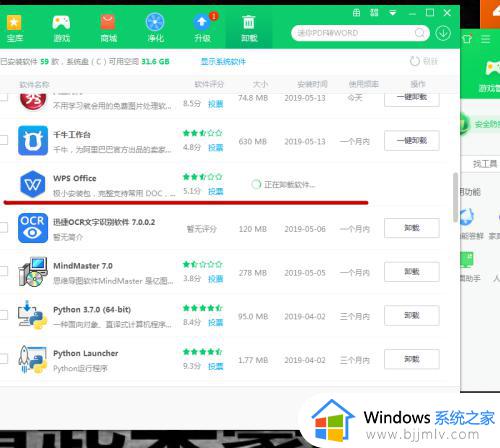Click the red icon of the 74.8 MB row
Screen dimensions: 500x448
[x=33, y=101]
